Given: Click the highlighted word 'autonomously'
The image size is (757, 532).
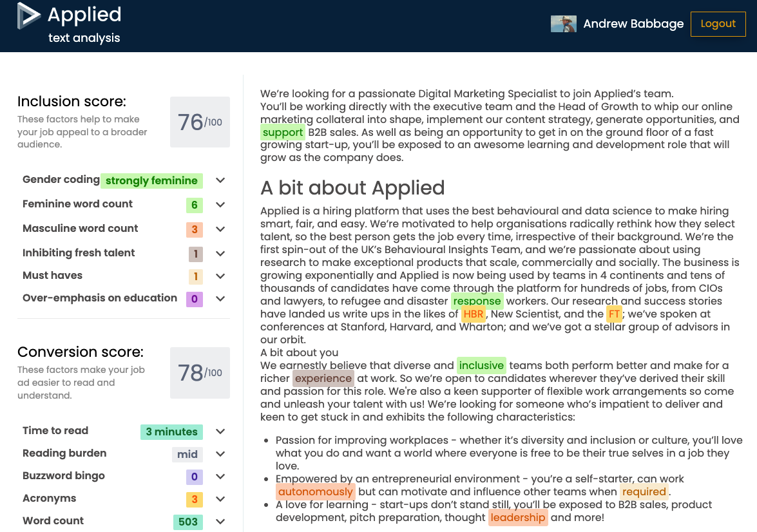Looking at the screenshot, I should coord(315,491).
